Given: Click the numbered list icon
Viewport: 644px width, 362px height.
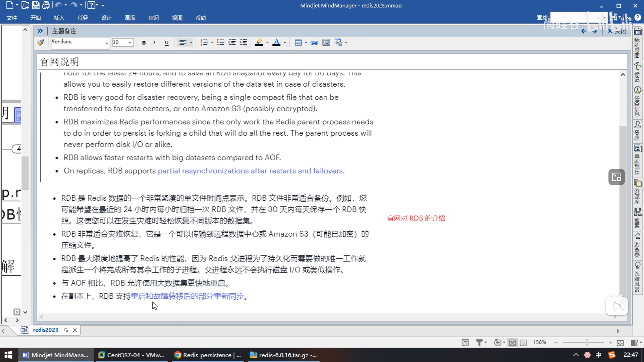Looking at the screenshot, I should (204, 43).
